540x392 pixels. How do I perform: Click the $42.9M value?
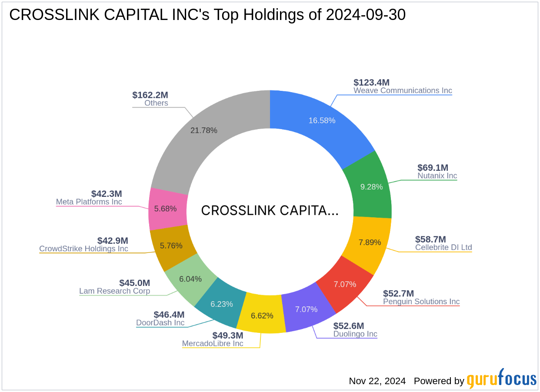coord(113,240)
